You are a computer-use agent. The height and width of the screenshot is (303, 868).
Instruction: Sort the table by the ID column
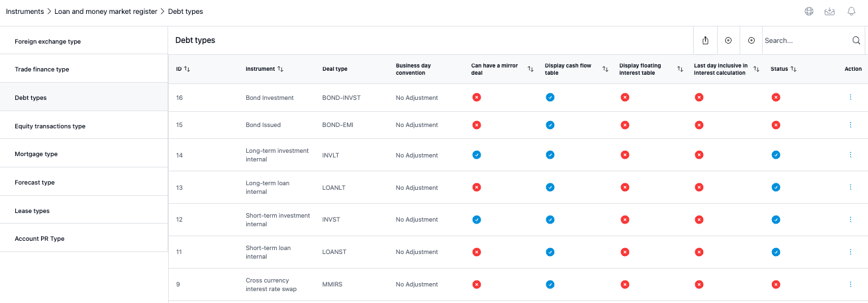click(x=187, y=69)
